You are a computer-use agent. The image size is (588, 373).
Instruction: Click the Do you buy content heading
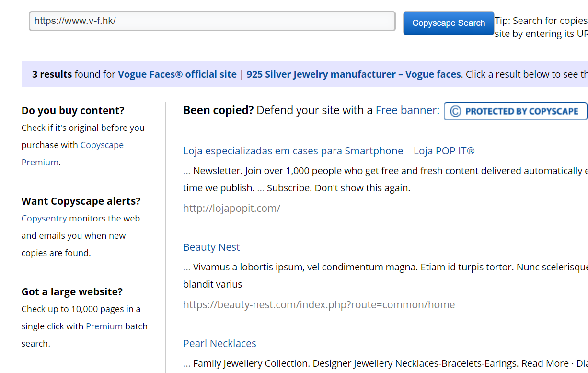point(73,111)
